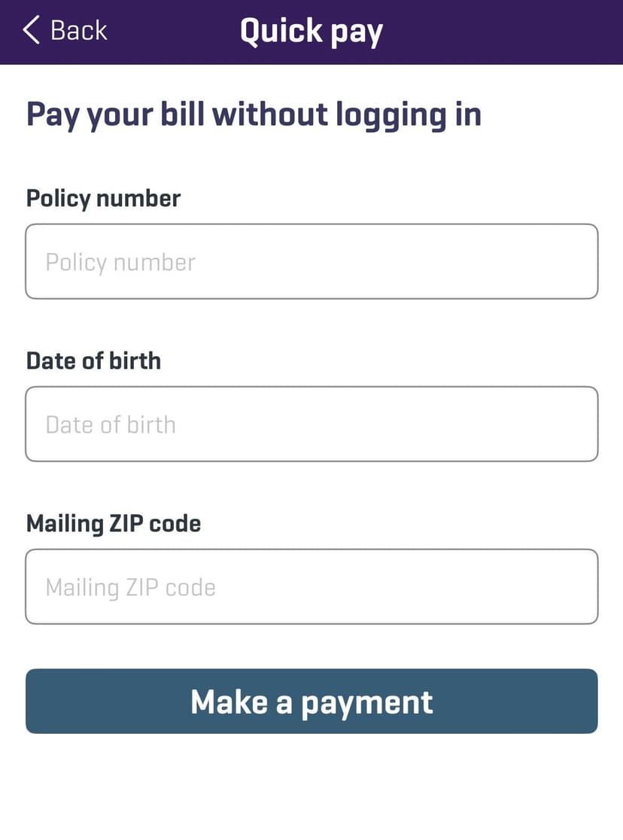The height and width of the screenshot is (840, 623).
Task: Click the 'Pay your bill without logging in' heading
Action: (254, 115)
